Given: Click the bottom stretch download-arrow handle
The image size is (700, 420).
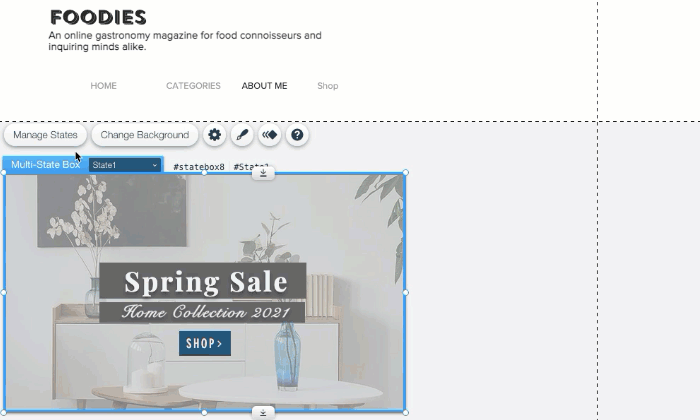Looking at the screenshot, I should (263, 413).
